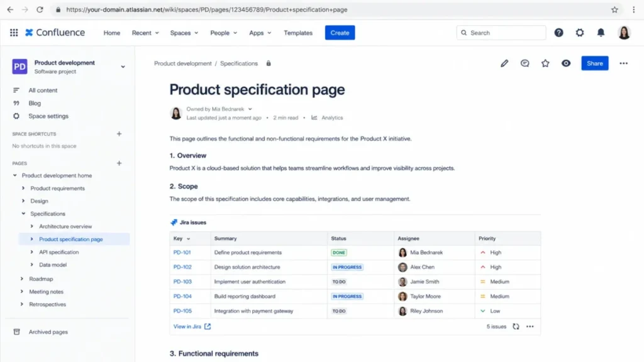Screen dimensions: 644x362
Task: Click the Share button
Action: 594,63
